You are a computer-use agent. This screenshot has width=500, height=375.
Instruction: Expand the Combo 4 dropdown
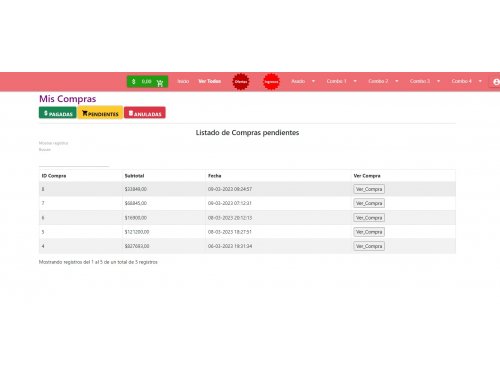(x=466, y=81)
